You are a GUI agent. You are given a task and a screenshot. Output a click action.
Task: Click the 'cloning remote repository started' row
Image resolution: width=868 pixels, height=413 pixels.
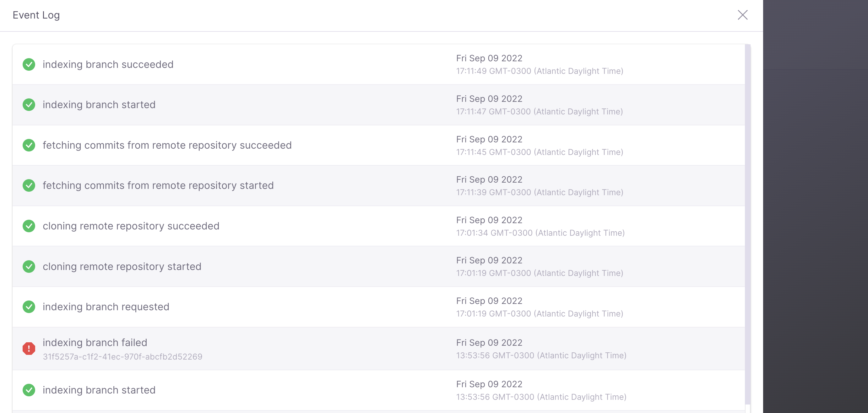tap(378, 266)
